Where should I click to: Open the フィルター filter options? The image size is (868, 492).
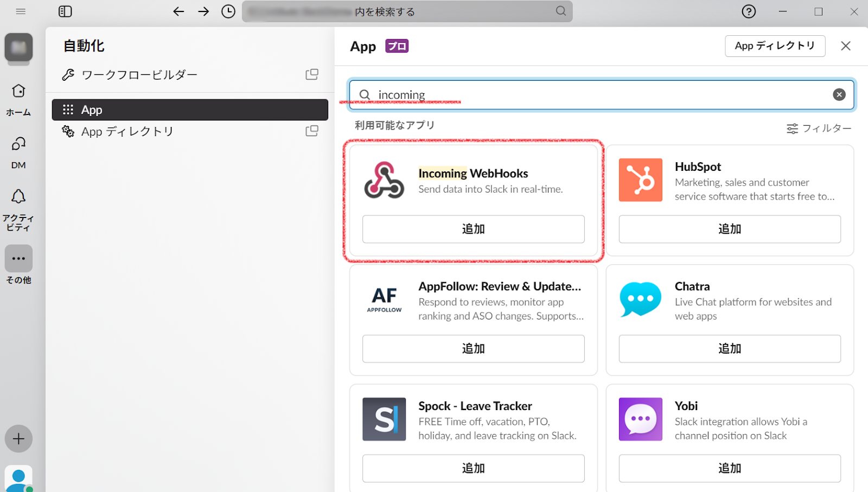click(x=819, y=129)
